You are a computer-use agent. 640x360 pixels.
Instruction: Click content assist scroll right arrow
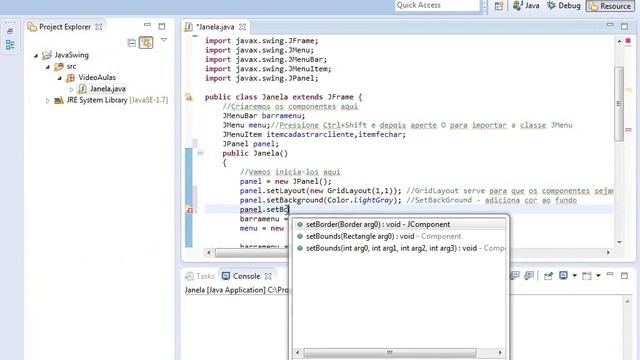click(500, 352)
